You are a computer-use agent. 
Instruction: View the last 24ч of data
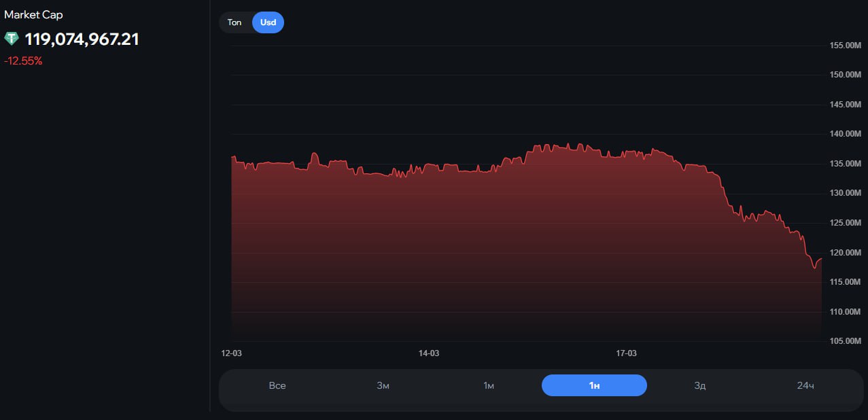(x=805, y=385)
